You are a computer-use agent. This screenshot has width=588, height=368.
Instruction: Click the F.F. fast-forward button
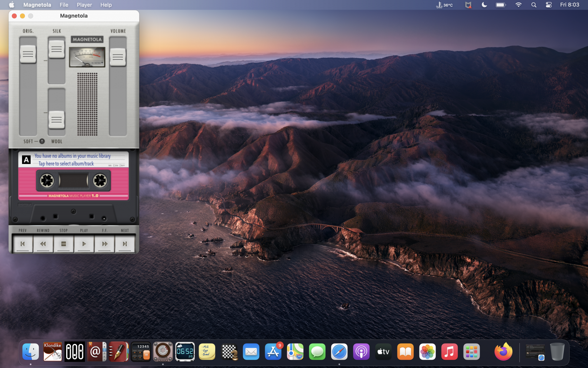pos(104,244)
